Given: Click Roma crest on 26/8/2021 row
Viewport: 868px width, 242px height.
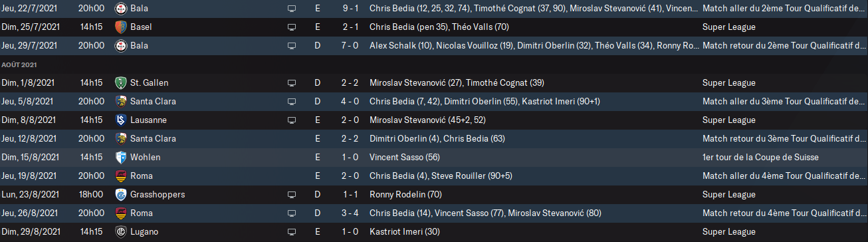Looking at the screenshot, I should coord(120,213).
